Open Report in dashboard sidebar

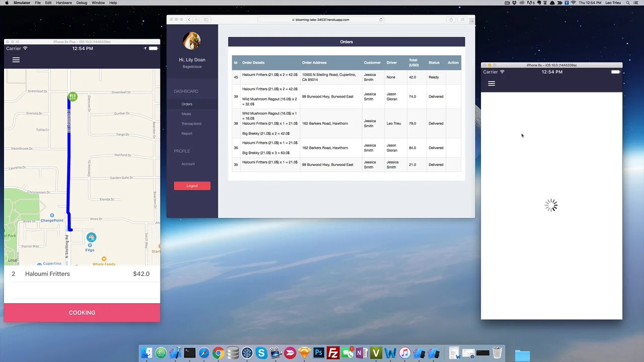pyautogui.click(x=187, y=133)
